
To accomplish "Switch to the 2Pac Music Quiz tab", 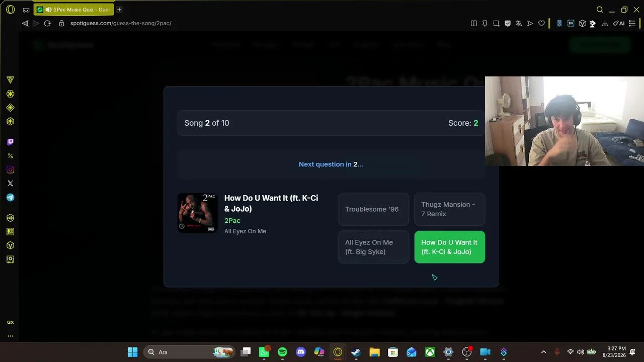I will pos(74,10).
